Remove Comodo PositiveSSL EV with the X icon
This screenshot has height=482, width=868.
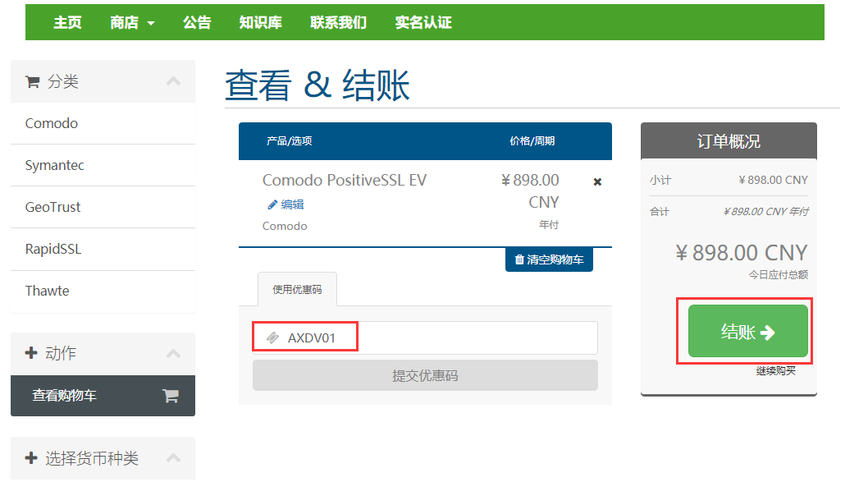(x=597, y=181)
